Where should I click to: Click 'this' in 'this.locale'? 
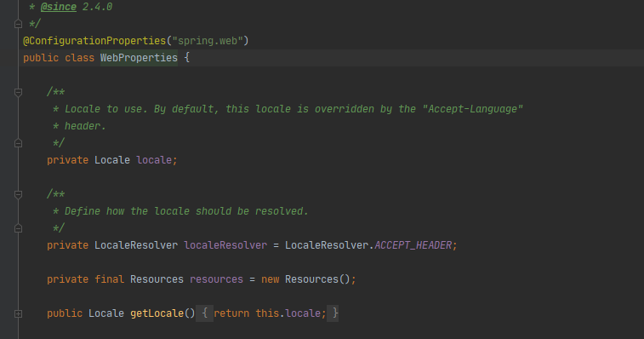pos(267,313)
